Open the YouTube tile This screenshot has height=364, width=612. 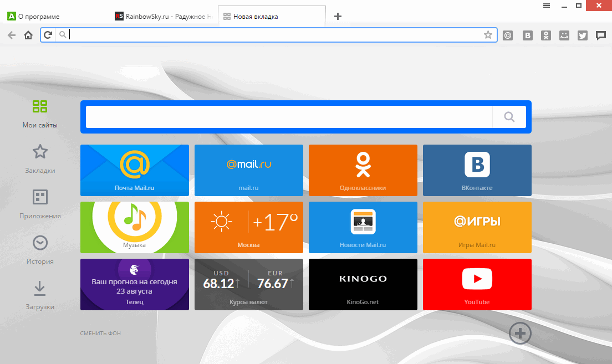(x=477, y=284)
